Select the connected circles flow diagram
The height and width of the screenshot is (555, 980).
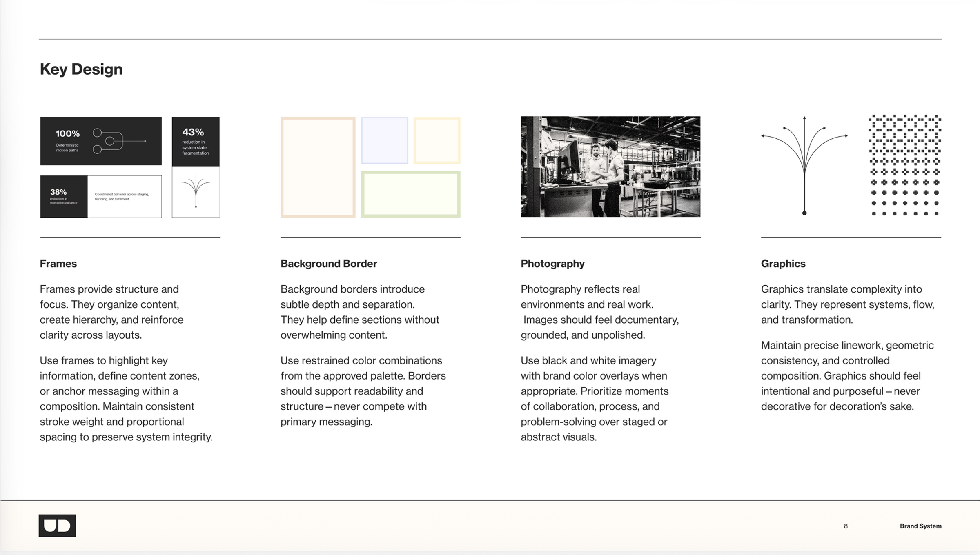[x=119, y=141]
